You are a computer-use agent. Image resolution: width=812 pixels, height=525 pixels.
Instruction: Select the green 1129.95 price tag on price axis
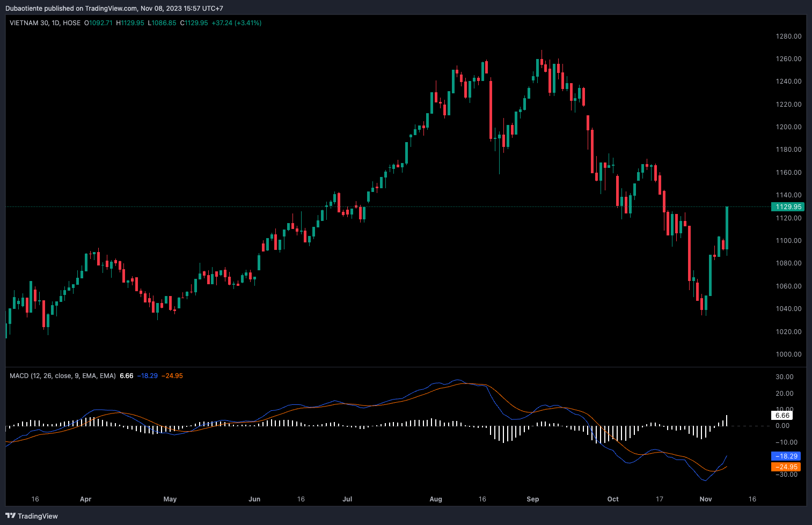tap(787, 207)
